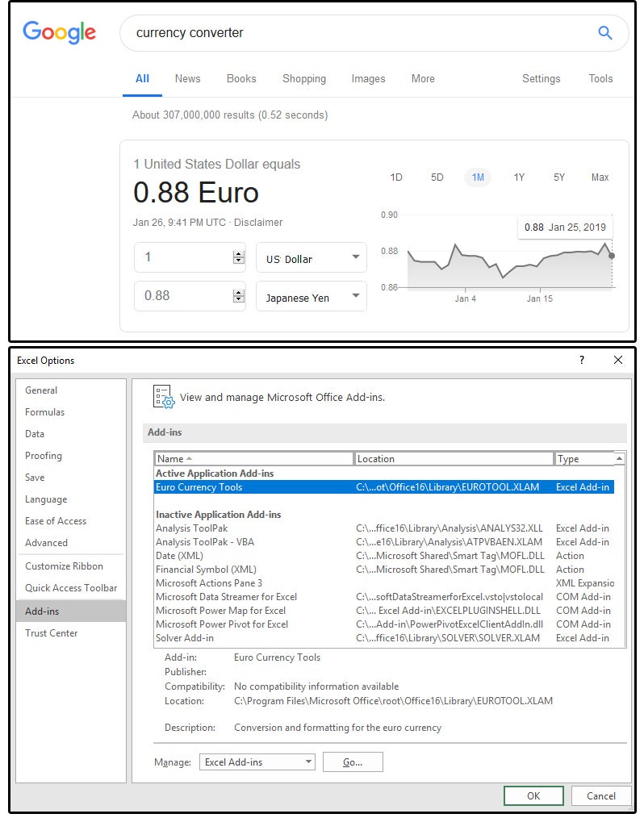Open the Proofing options category
This screenshot has height=818, width=644.
[70, 456]
